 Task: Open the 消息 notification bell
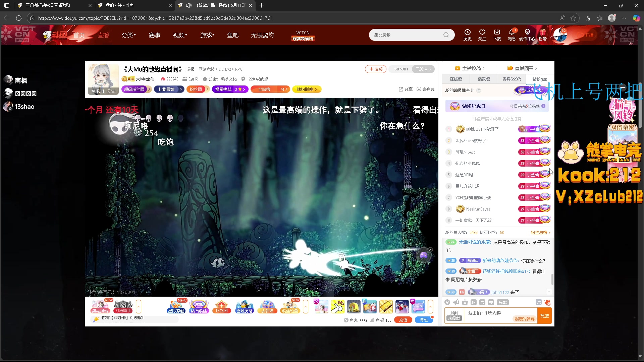coord(512,35)
